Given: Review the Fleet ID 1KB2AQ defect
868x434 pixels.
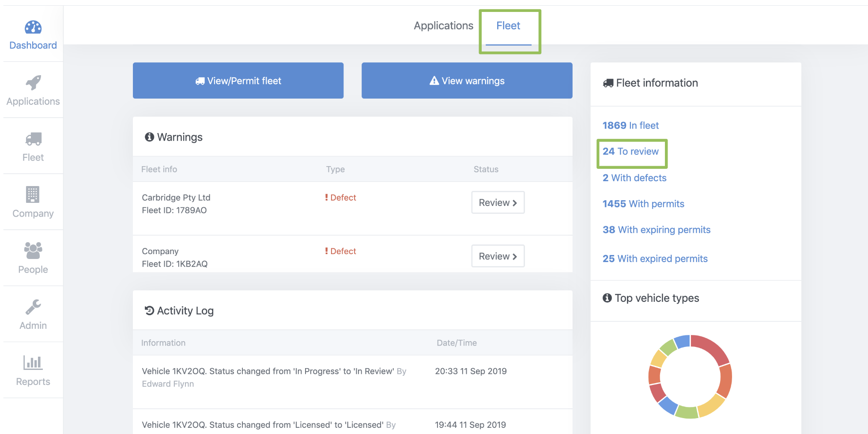Looking at the screenshot, I should click(498, 256).
